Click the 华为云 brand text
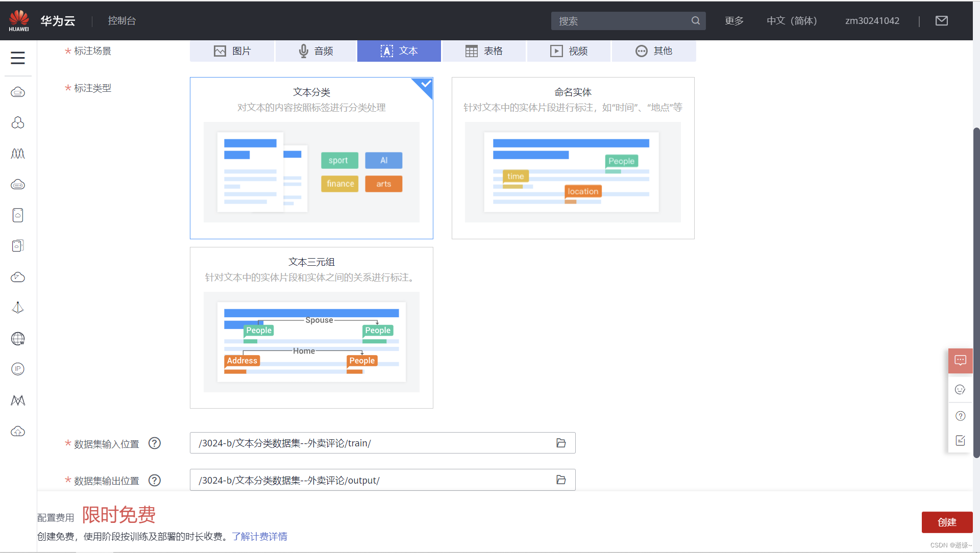The width and height of the screenshot is (980, 553). 58,21
